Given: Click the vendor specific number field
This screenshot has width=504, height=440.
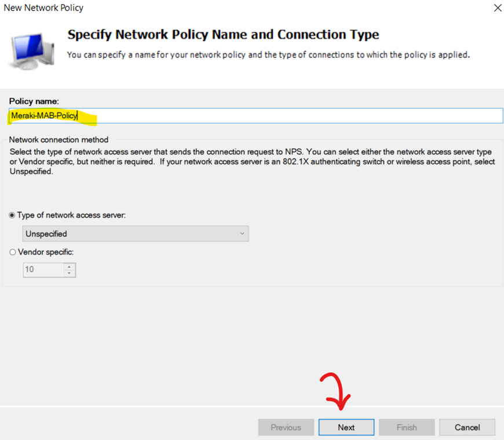Looking at the screenshot, I should tap(43, 270).
